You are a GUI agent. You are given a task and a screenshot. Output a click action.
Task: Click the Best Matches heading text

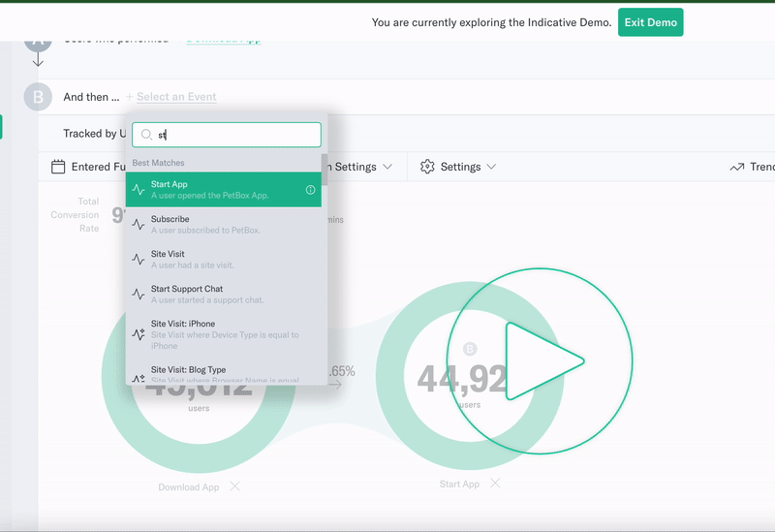tap(158, 163)
